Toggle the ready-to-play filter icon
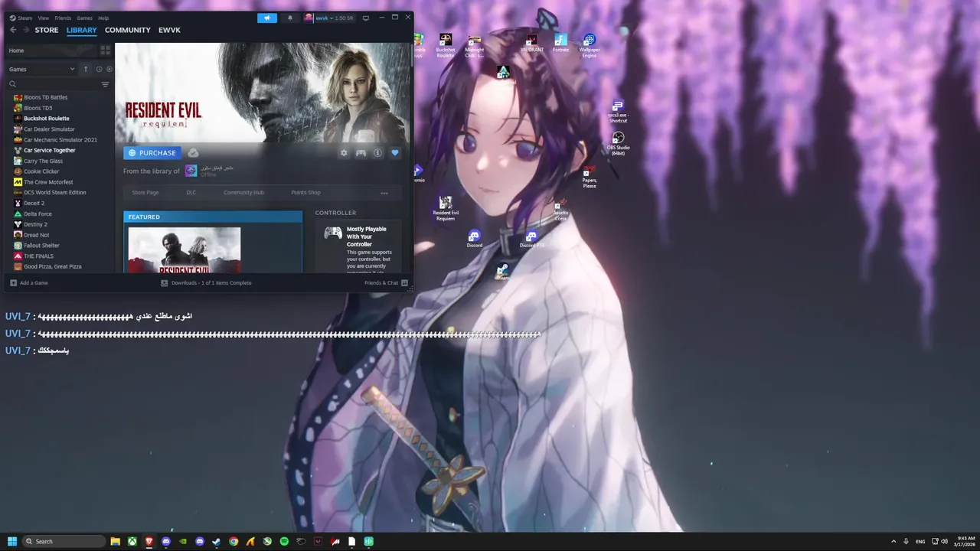Image resolution: width=980 pixels, height=551 pixels. click(109, 69)
